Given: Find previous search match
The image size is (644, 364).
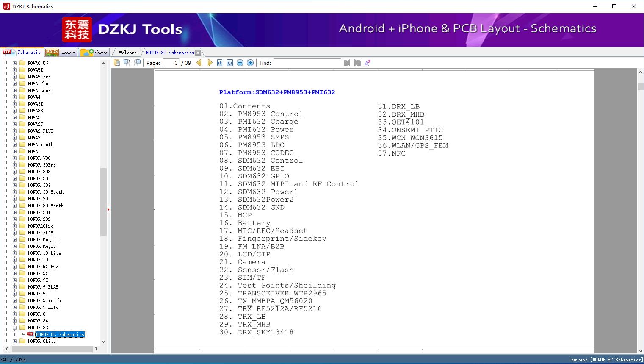Looking at the screenshot, I should tap(347, 63).
